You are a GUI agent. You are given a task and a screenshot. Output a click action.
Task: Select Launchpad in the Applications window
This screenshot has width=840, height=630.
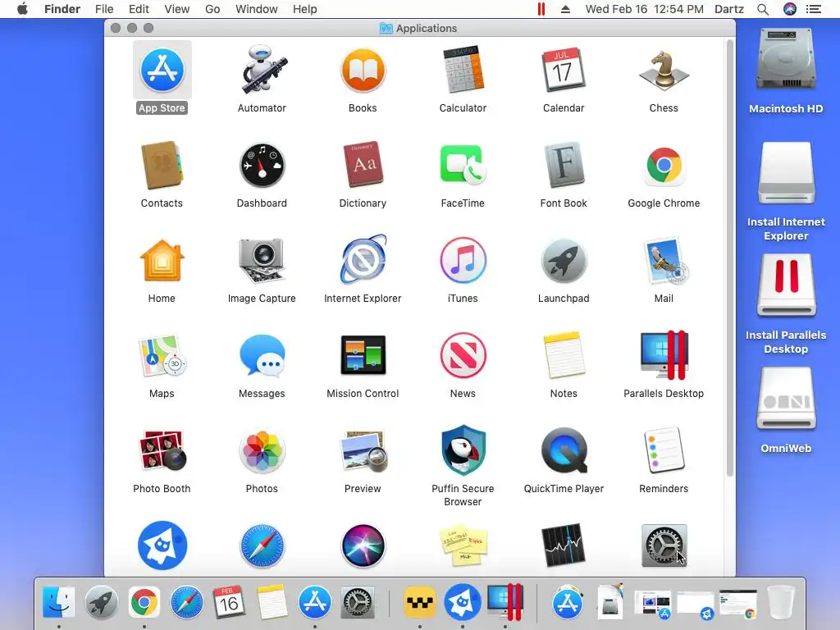(x=564, y=261)
